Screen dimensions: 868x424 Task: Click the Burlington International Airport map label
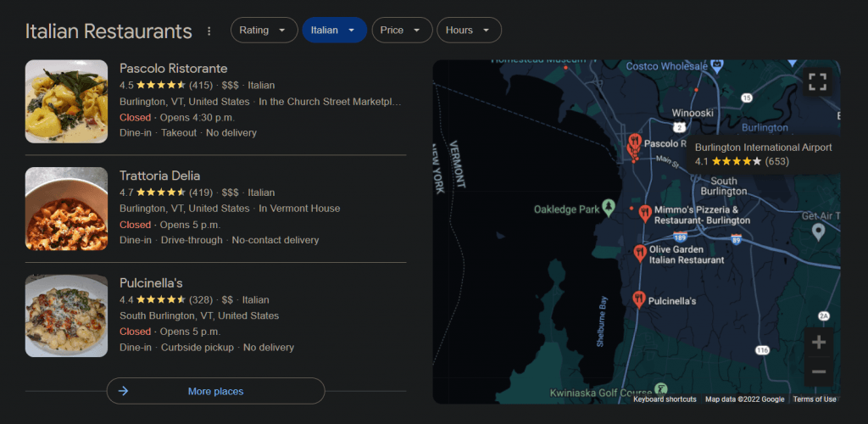[764, 148]
